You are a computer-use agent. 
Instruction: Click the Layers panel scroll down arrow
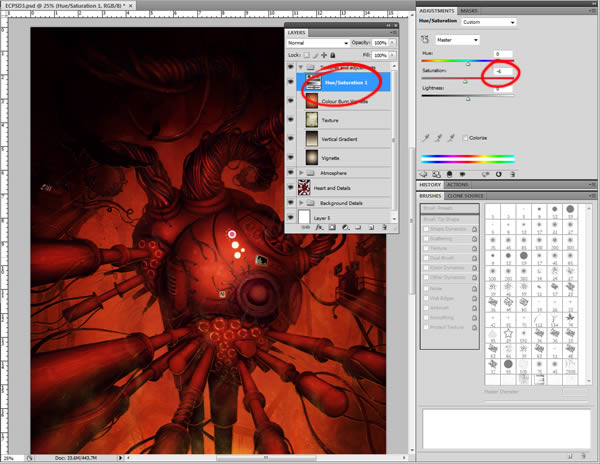pyautogui.click(x=394, y=219)
